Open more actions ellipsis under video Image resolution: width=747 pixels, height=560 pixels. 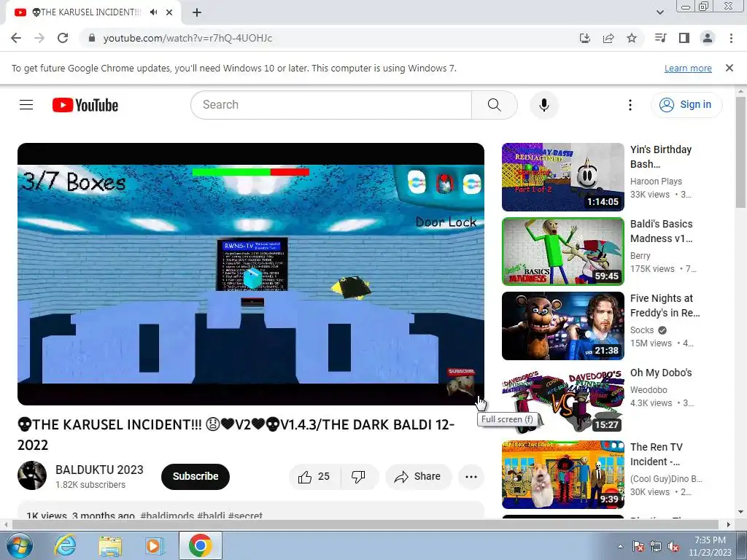point(471,476)
